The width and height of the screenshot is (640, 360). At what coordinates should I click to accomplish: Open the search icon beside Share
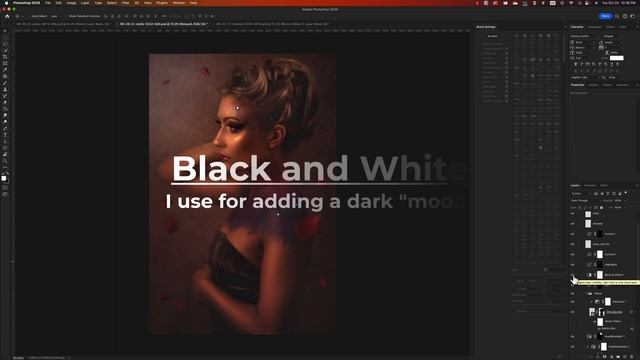617,16
